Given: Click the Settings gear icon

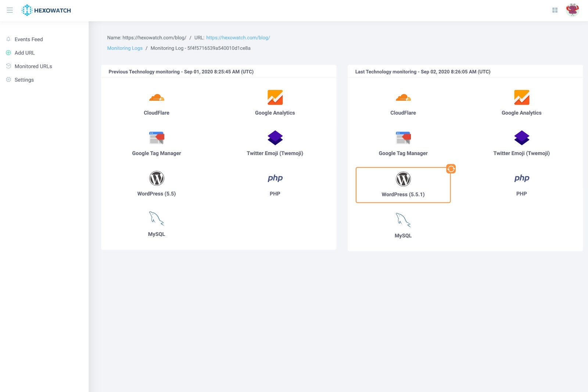Looking at the screenshot, I should click(x=8, y=80).
